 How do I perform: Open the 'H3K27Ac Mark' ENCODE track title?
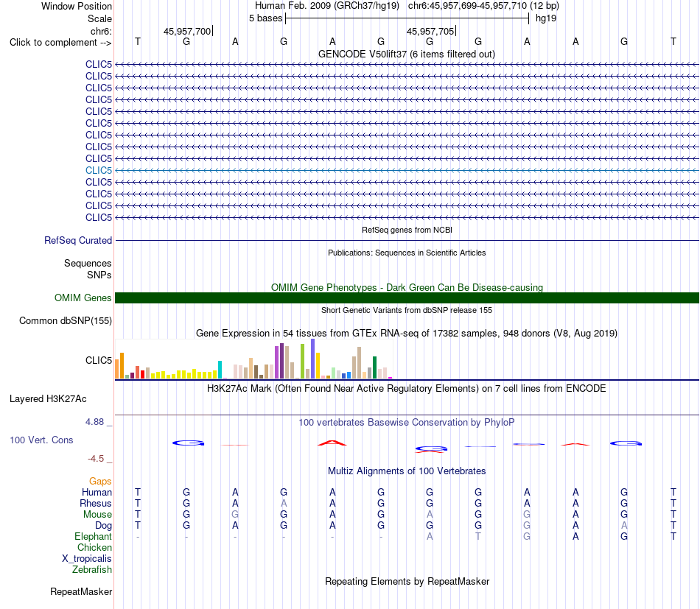point(407,389)
